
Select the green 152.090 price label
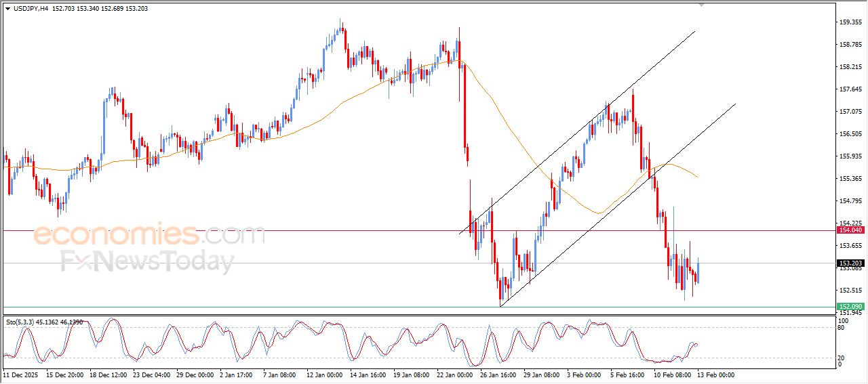849,307
